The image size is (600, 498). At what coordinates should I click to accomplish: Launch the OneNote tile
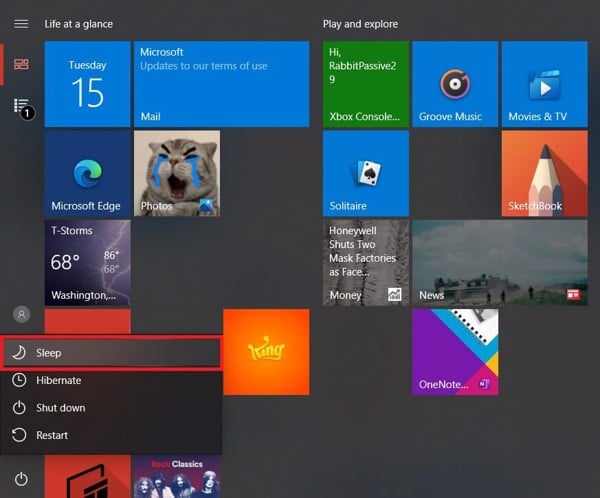(455, 352)
